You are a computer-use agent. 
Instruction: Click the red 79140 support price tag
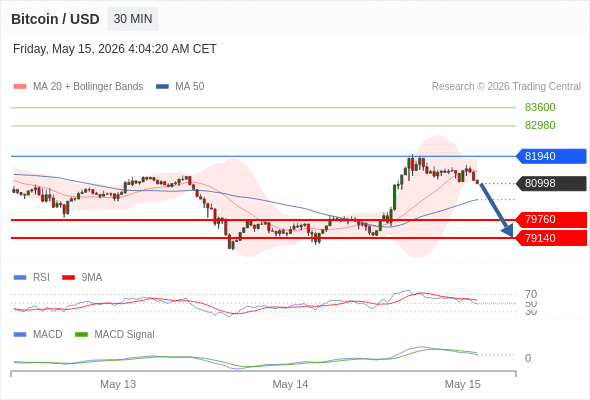[x=551, y=238]
